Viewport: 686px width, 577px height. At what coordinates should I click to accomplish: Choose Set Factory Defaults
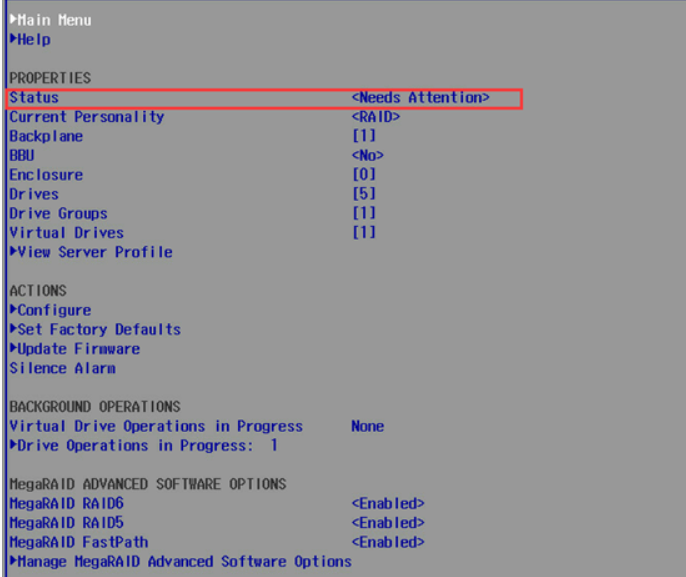tap(98, 329)
